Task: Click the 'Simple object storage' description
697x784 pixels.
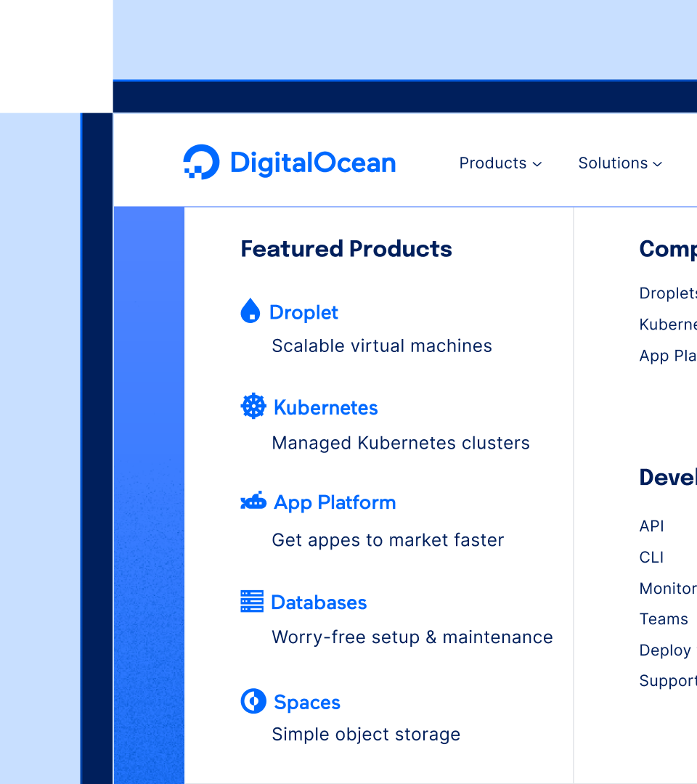Action: [x=366, y=735]
